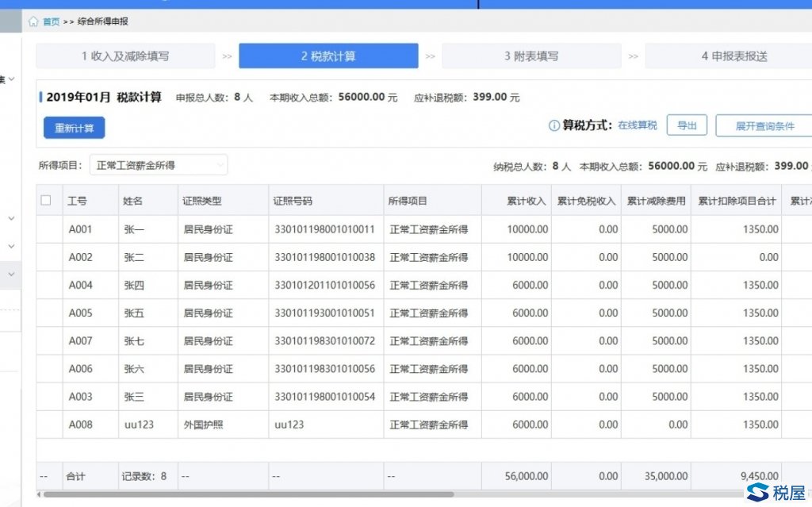Click the 重新计算 button
This screenshot has width=812, height=507.
74,128
